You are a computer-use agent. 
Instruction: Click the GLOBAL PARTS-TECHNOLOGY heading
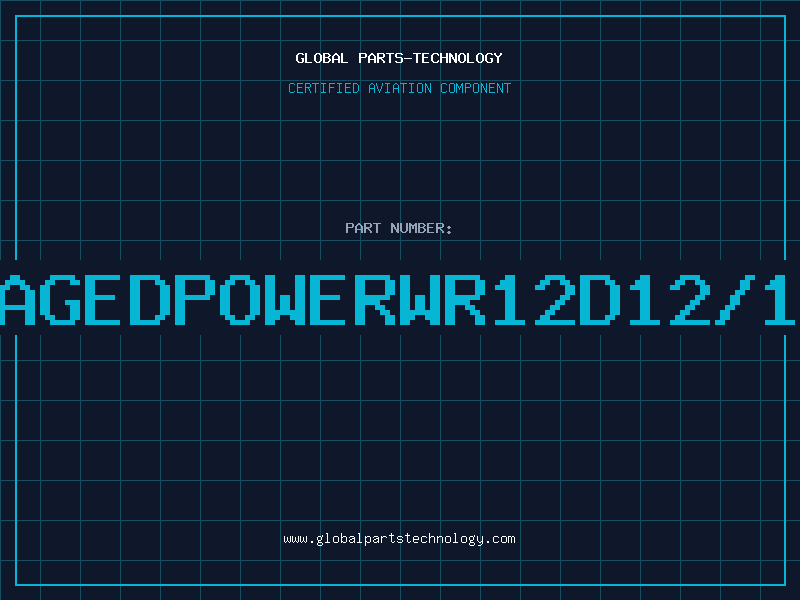(399, 58)
